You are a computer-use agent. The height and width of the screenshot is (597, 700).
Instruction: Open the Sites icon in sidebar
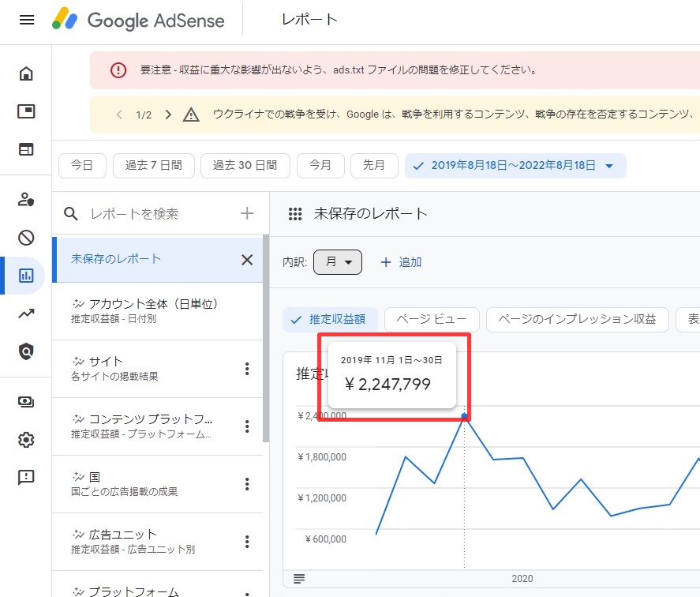click(26, 149)
